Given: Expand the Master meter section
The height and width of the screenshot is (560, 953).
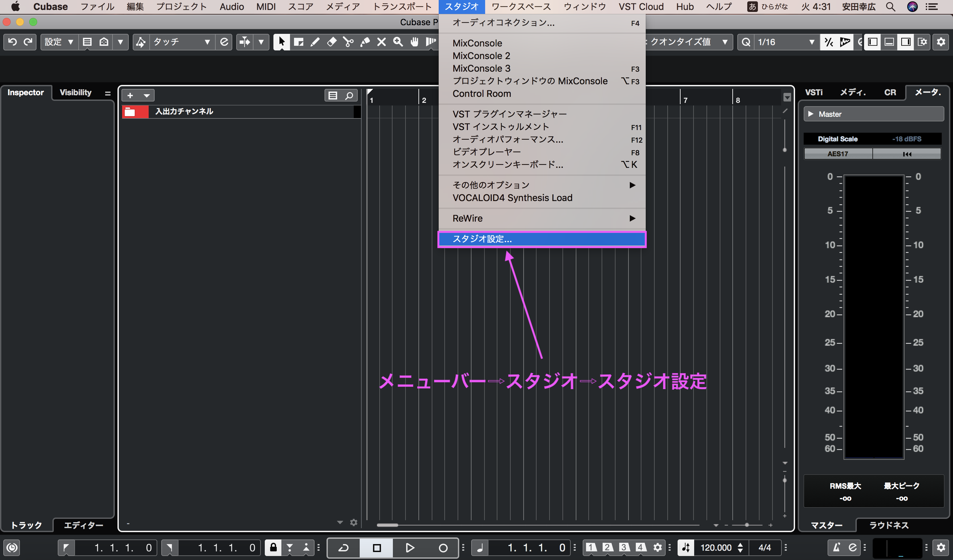Looking at the screenshot, I should coord(811,114).
